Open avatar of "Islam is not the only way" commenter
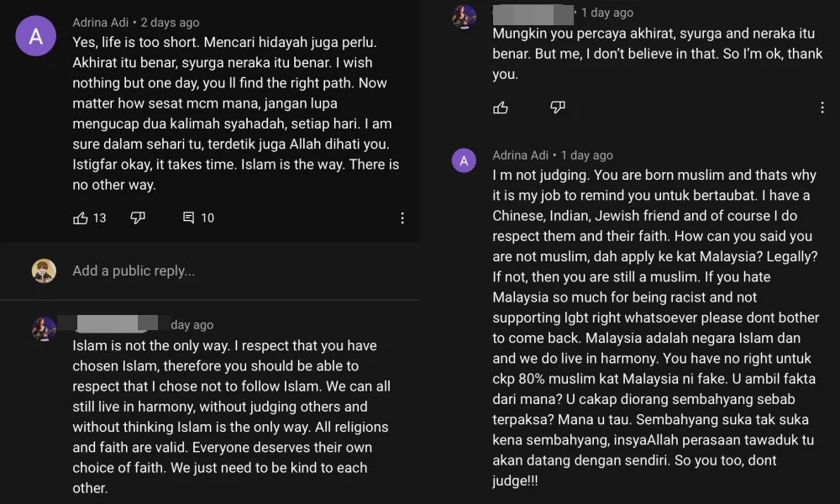 (x=44, y=328)
